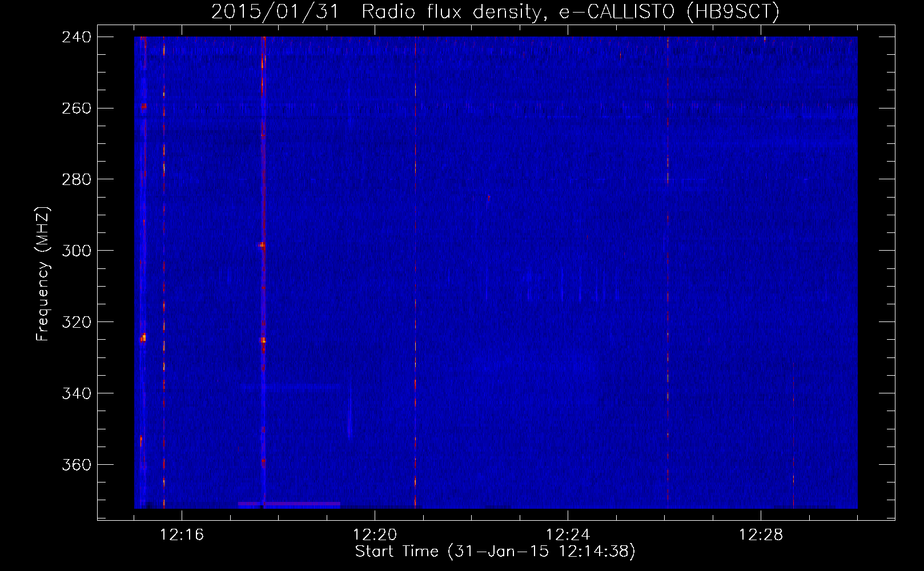The height and width of the screenshot is (571, 924).
Task: Click the 12:28 time tick label
Action: (x=761, y=535)
